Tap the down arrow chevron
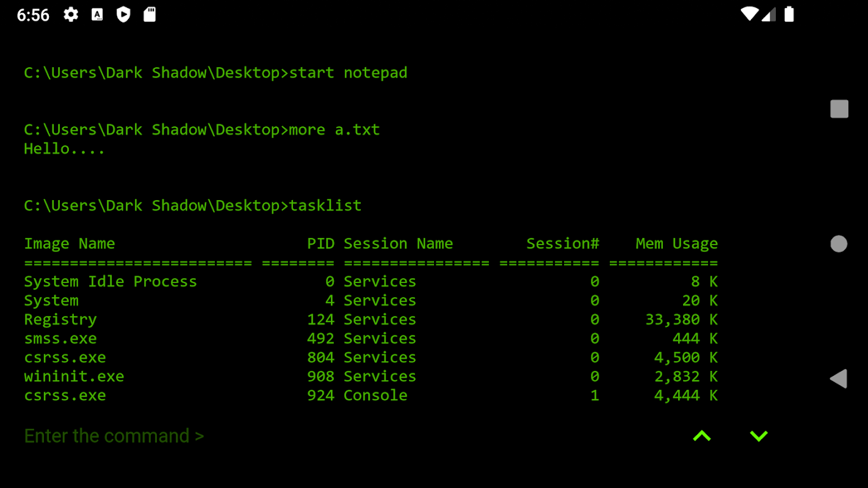 coord(759,436)
